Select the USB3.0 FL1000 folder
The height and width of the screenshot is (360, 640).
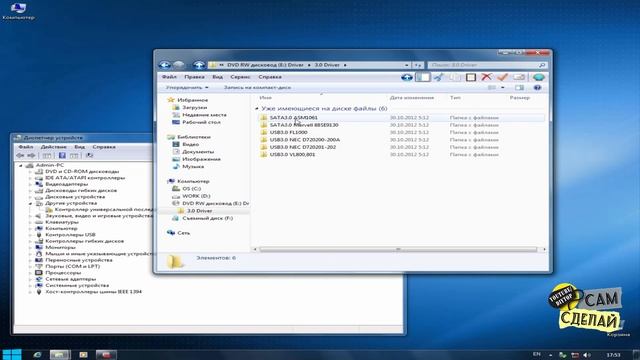pos(289,132)
